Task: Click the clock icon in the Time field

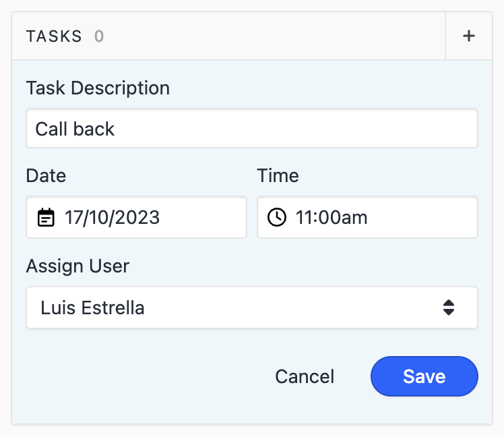Action: point(277,217)
